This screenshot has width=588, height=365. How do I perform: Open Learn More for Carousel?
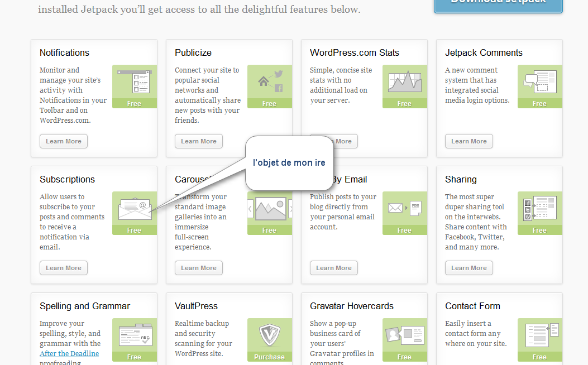coord(199,268)
